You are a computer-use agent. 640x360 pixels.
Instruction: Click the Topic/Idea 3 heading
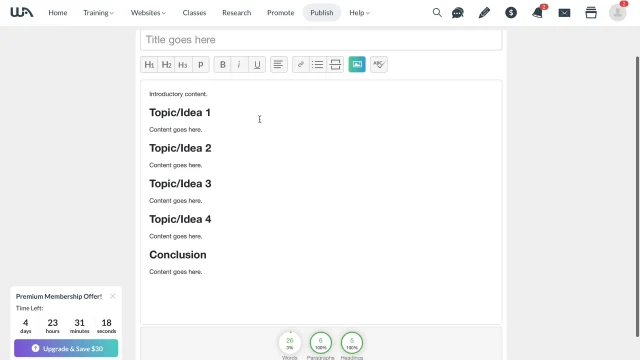[180, 184]
